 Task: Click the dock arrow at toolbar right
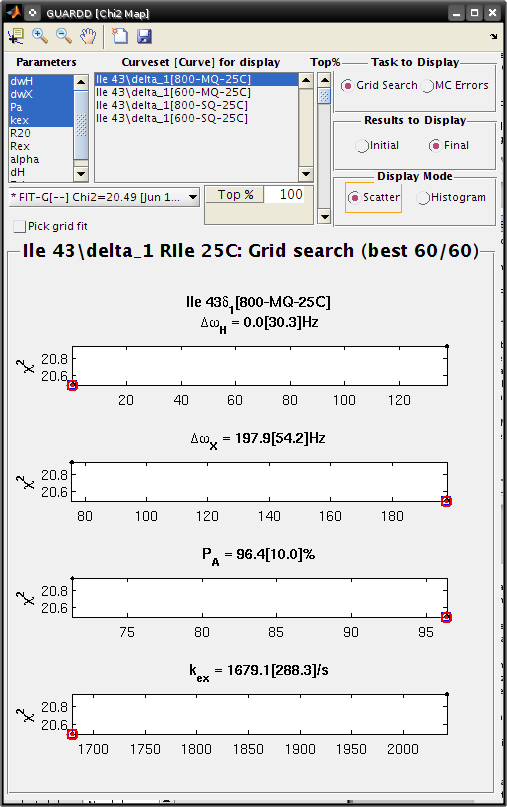(494, 36)
